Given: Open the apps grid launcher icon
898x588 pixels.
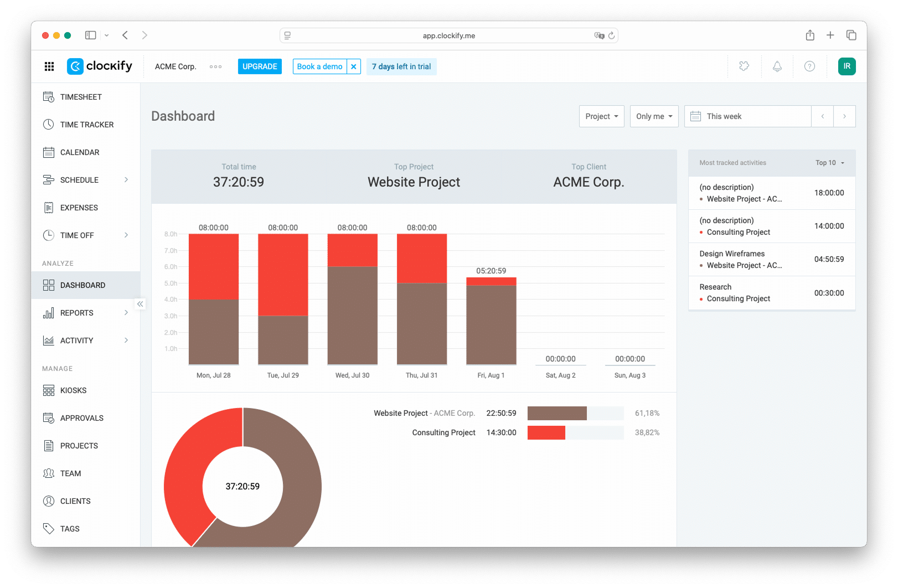Looking at the screenshot, I should pos(49,66).
